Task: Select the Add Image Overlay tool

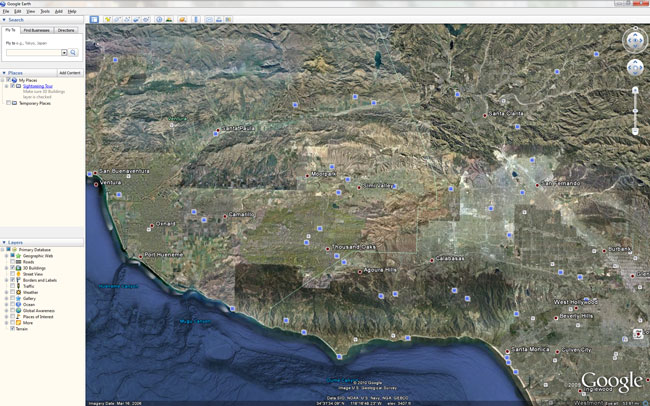Action: (136, 19)
